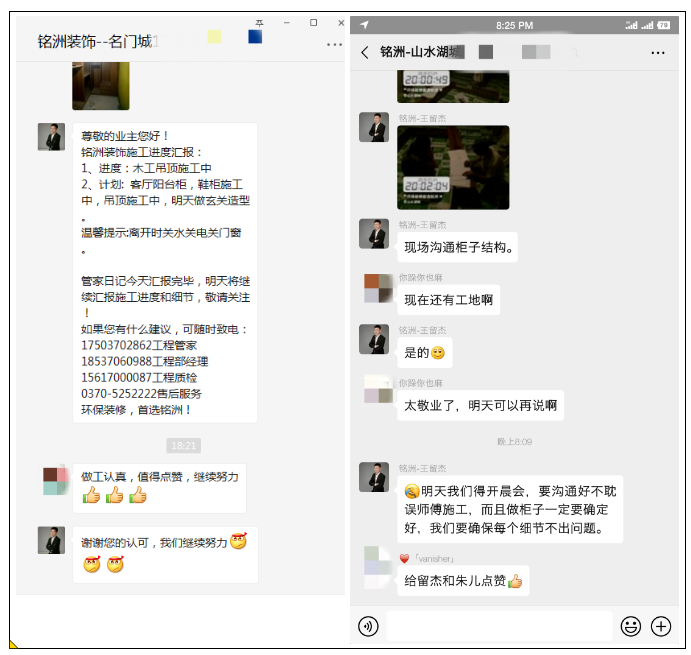Maximize the 铭洲装饰 chat window
Image resolution: width=691 pixels, height=655 pixels.
313,22
